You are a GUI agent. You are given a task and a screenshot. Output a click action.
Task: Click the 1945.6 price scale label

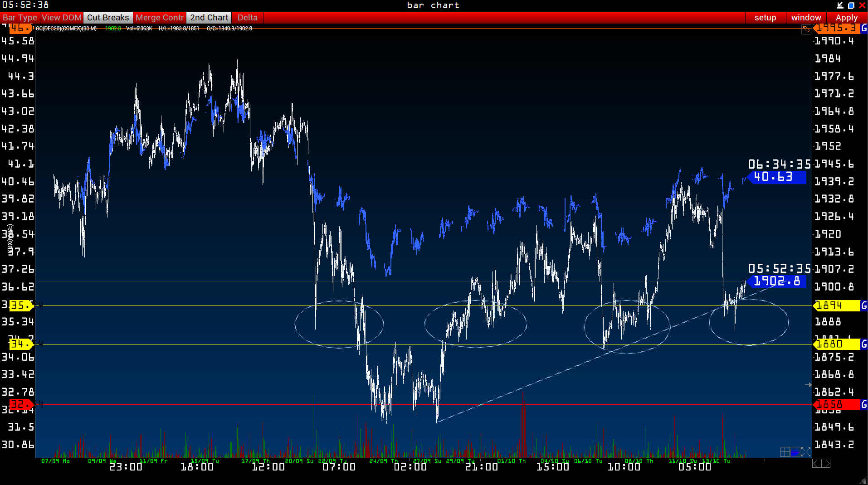(834, 164)
